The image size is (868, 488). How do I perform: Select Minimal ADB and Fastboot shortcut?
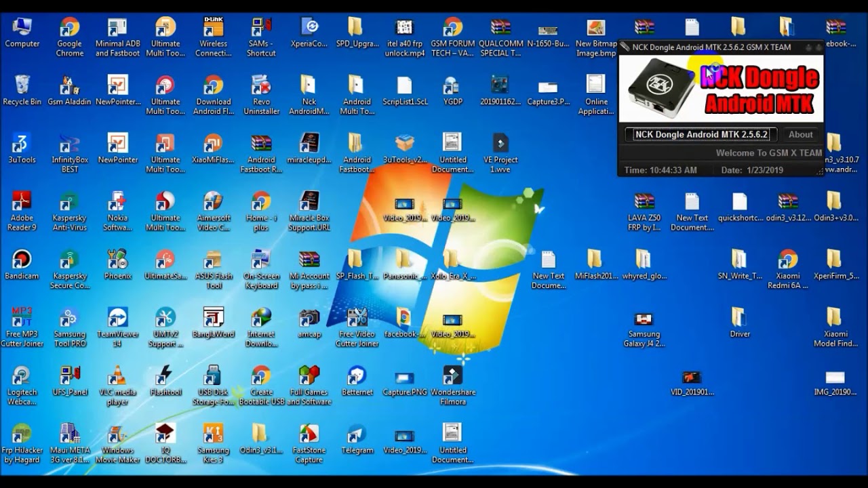click(118, 37)
